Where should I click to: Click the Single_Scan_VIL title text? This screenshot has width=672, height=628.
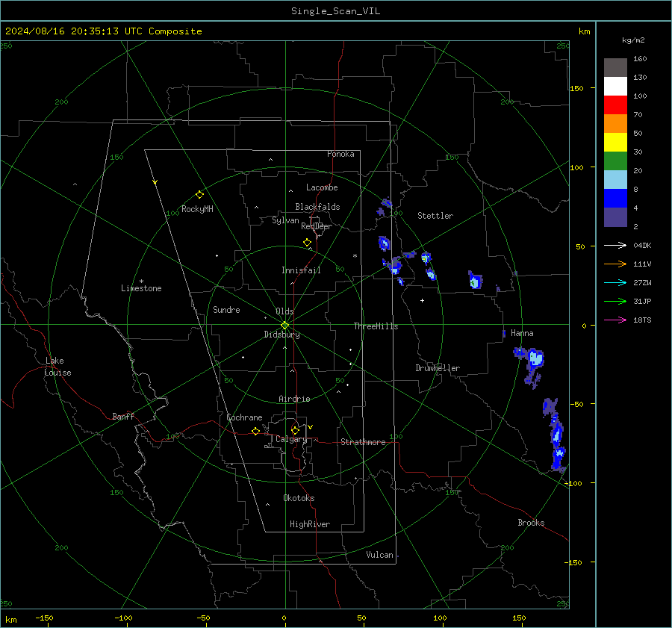[335, 11]
